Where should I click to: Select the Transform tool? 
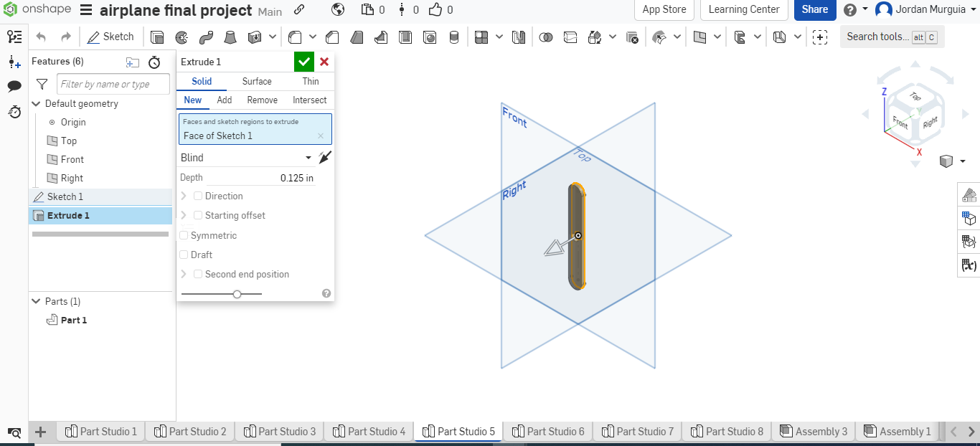(595, 37)
